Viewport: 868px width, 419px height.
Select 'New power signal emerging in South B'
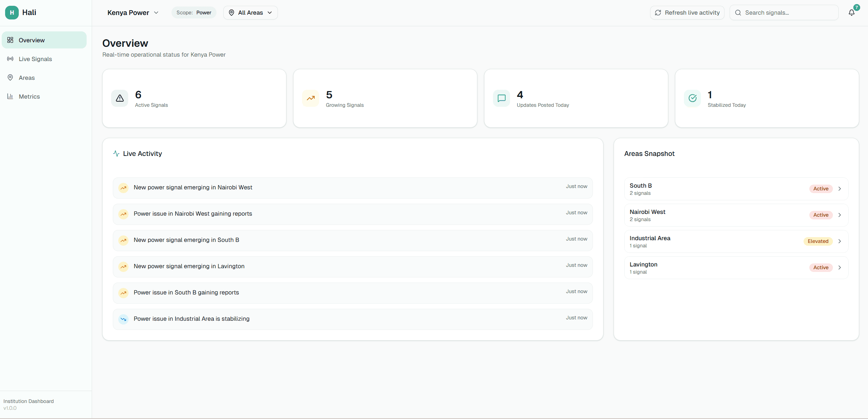pos(353,240)
